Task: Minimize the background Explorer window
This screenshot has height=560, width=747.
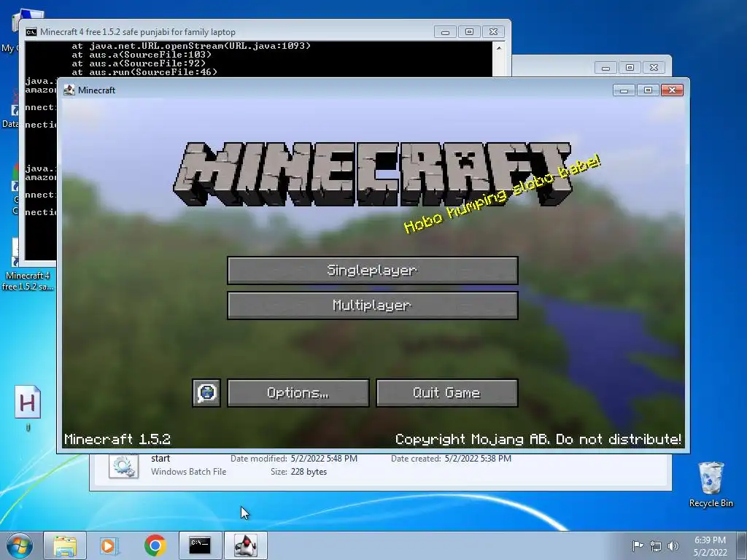Action: click(x=605, y=68)
